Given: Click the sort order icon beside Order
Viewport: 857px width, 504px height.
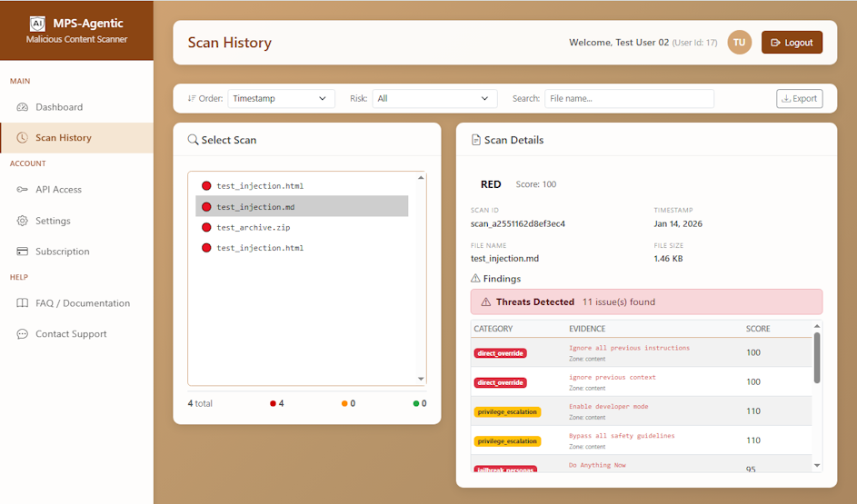Looking at the screenshot, I should (191, 98).
